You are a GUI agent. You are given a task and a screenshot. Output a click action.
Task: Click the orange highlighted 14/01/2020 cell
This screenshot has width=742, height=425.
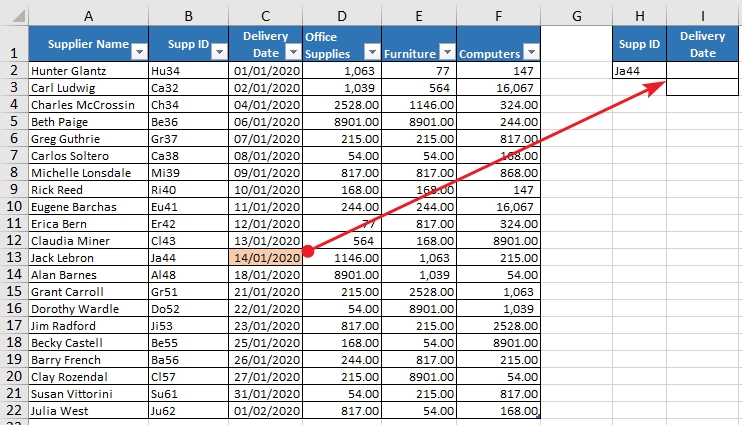point(265,258)
